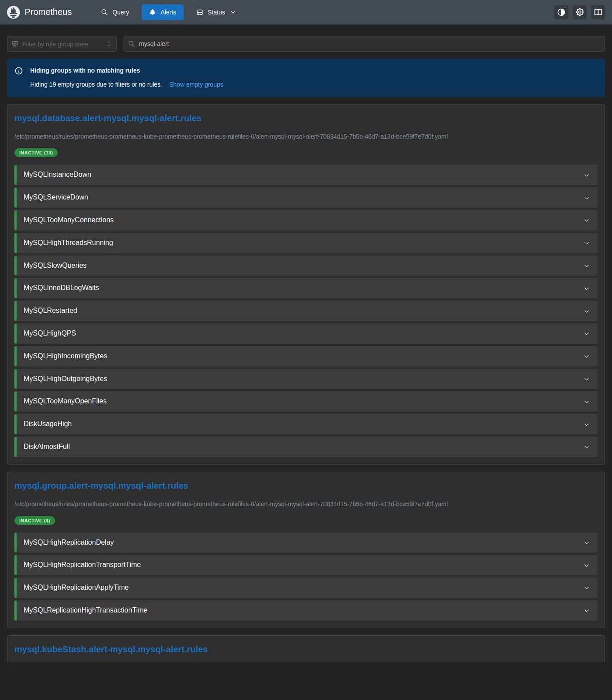Click the rule file path under mysql.database group

point(231,136)
